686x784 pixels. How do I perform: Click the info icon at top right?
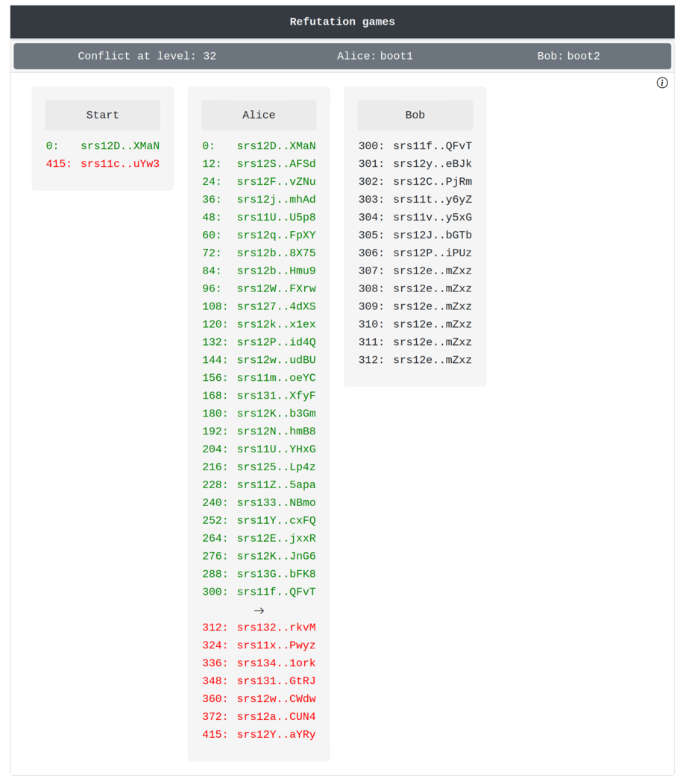pos(661,83)
